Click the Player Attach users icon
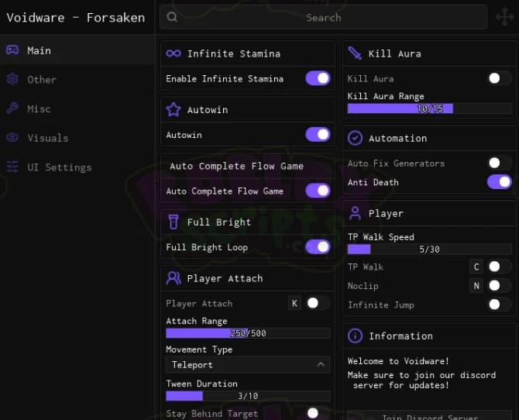The height and width of the screenshot is (420, 519). [174, 278]
